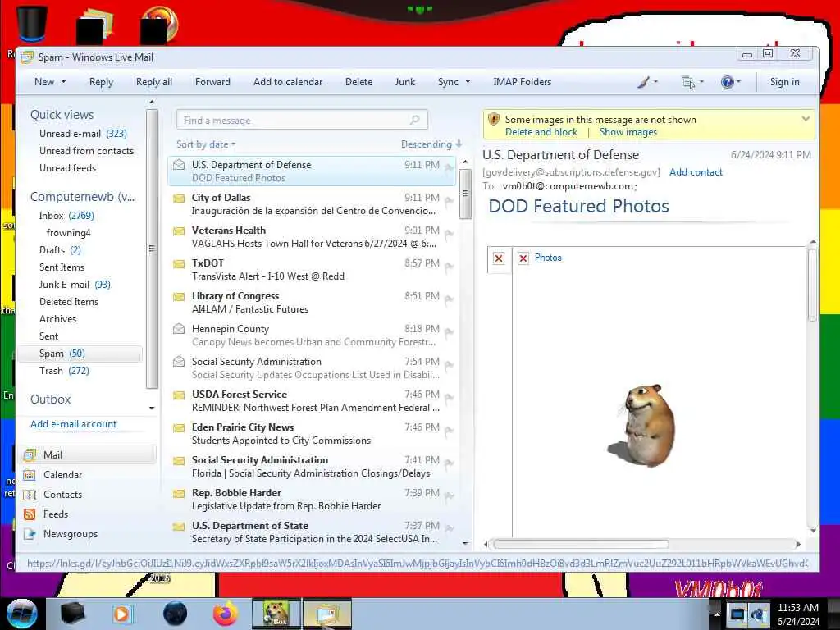Open the Drafts folder

[x=59, y=249]
